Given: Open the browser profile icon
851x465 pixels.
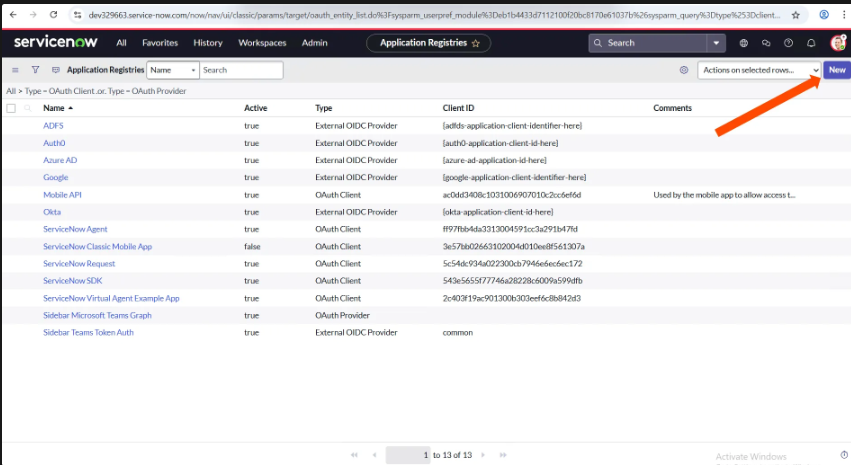Looking at the screenshot, I should click(824, 15).
